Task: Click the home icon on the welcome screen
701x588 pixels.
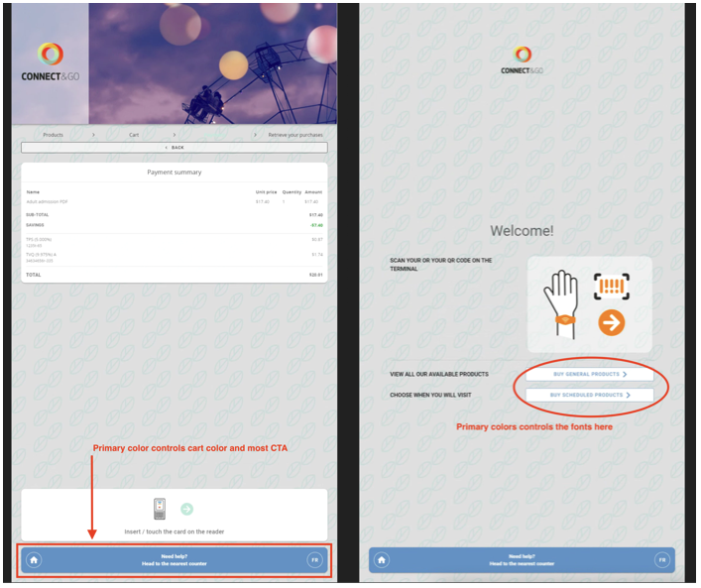Action: click(x=382, y=560)
